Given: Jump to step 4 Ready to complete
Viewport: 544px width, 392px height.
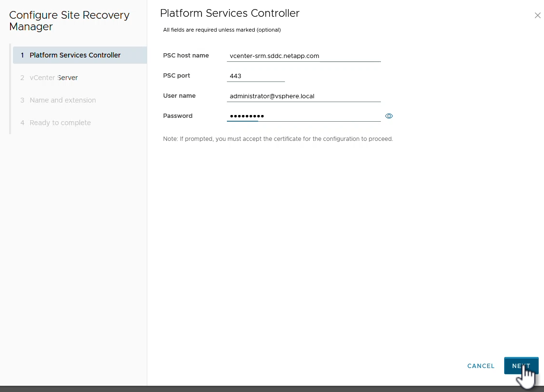Looking at the screenshot, I should [x=60, y=123].
